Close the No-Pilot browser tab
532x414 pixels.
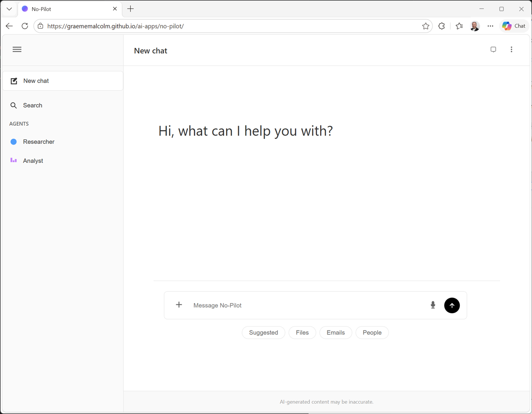(115, 9)
